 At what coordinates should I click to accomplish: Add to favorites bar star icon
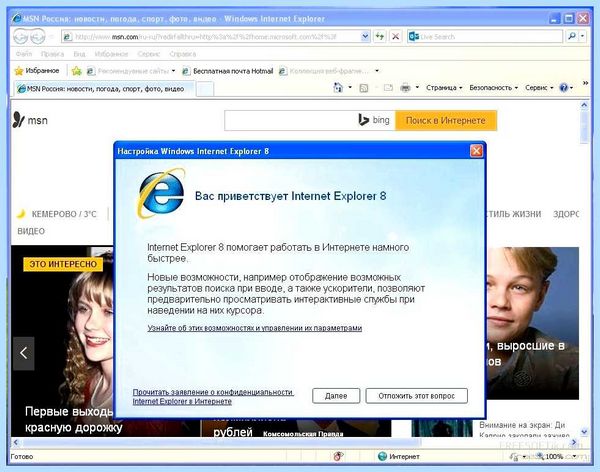[x=77, y=71]
